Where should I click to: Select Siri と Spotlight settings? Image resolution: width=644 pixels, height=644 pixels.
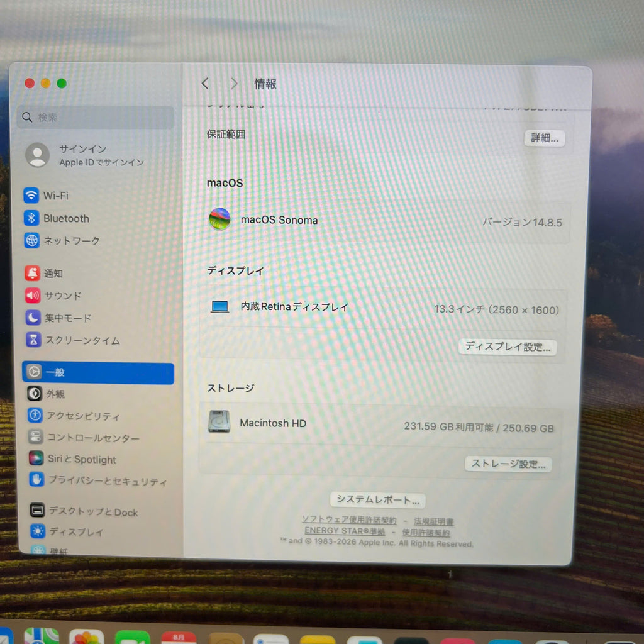pos(73,458)
